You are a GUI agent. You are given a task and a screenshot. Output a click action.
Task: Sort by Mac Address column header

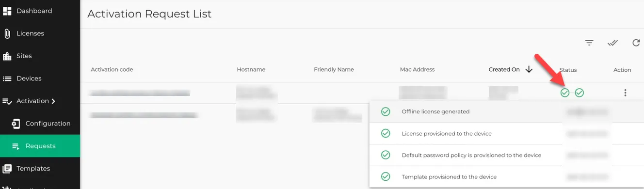418,70
